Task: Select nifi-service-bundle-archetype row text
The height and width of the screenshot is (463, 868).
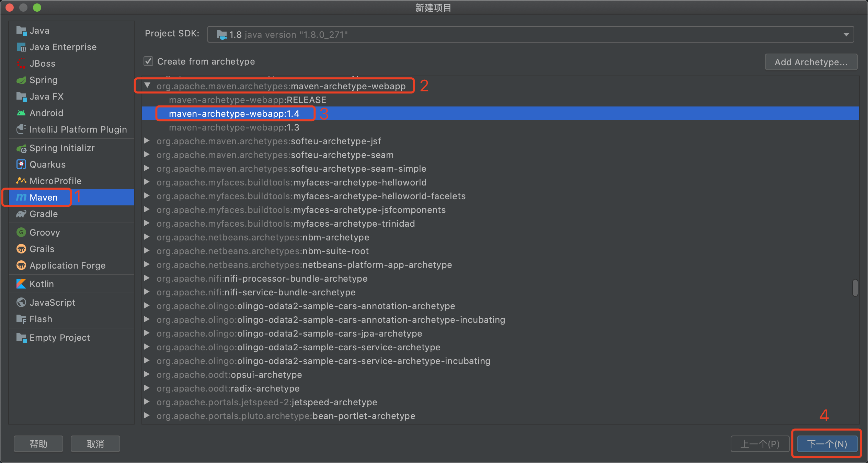Action: coord(256,292)
